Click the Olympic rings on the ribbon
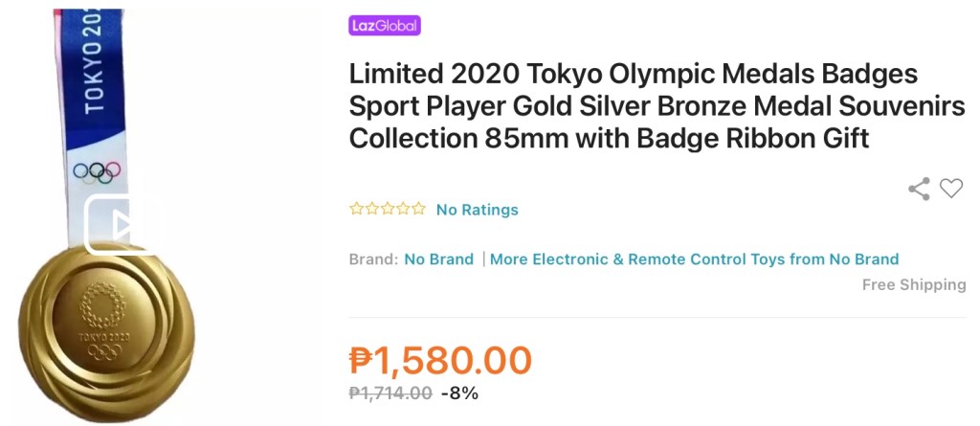 98,172
